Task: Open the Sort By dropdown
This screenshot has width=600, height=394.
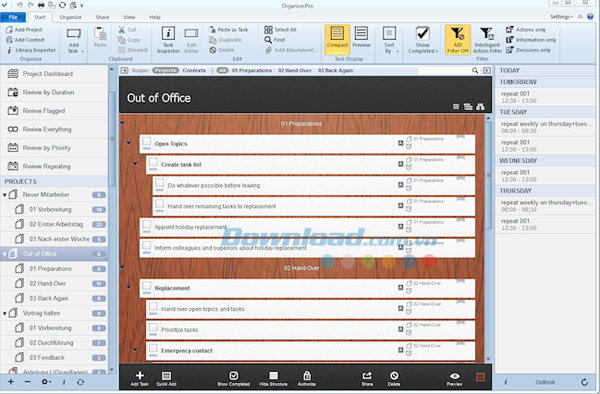Action: tap(390, 40)
